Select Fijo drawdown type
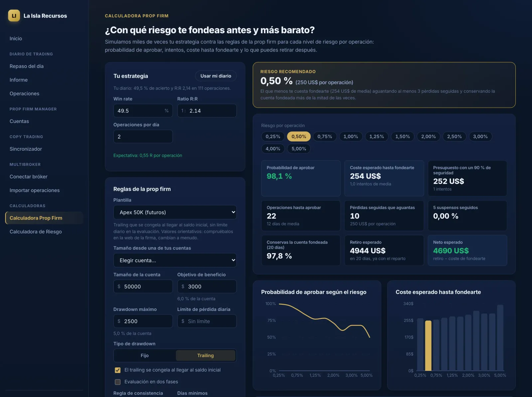The height and width of the screenshot is (397, 532). click(x=145, y=355)
